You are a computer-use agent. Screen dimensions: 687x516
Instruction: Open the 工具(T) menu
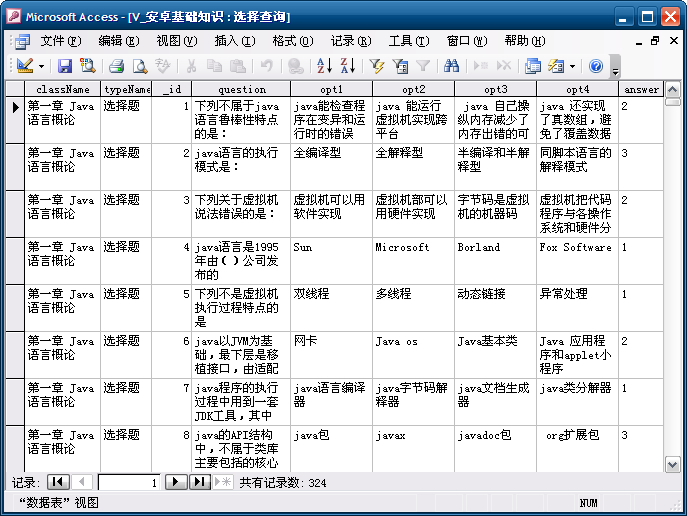tap(409, 41)
